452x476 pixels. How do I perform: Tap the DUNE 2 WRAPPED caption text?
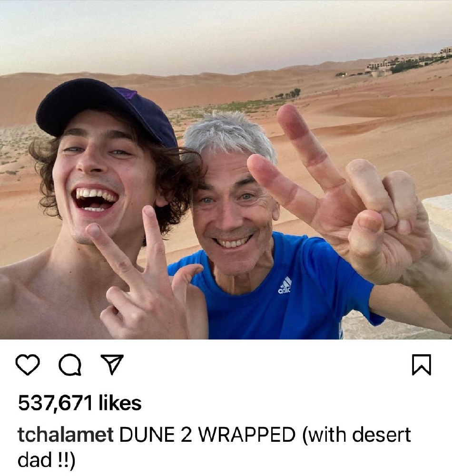point(207,435)
